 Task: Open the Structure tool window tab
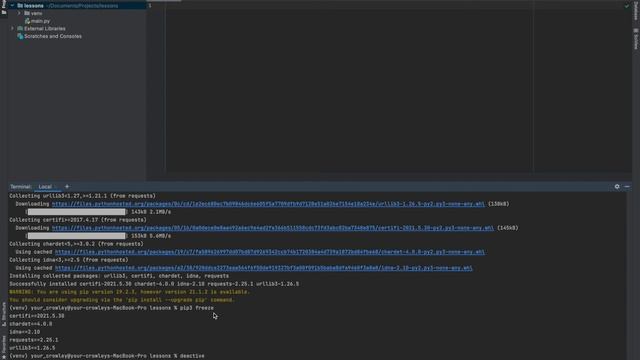[x=4, y=314]
